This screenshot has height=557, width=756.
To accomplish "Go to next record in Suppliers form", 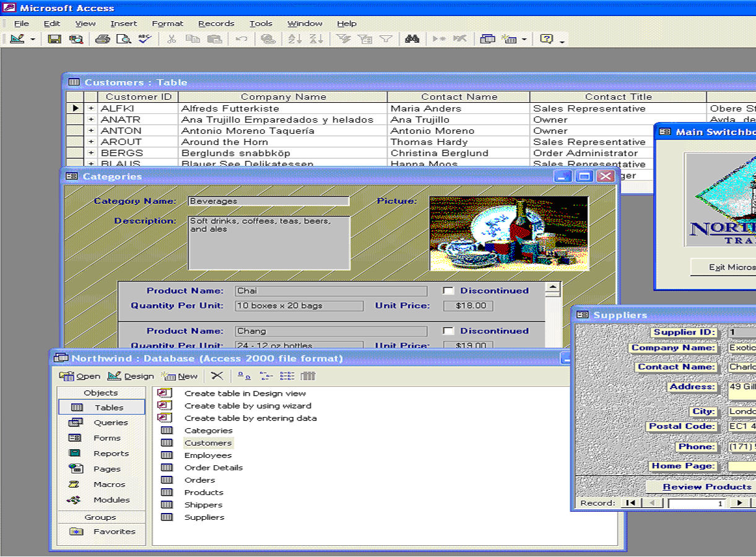I will (x=739, y=503).
